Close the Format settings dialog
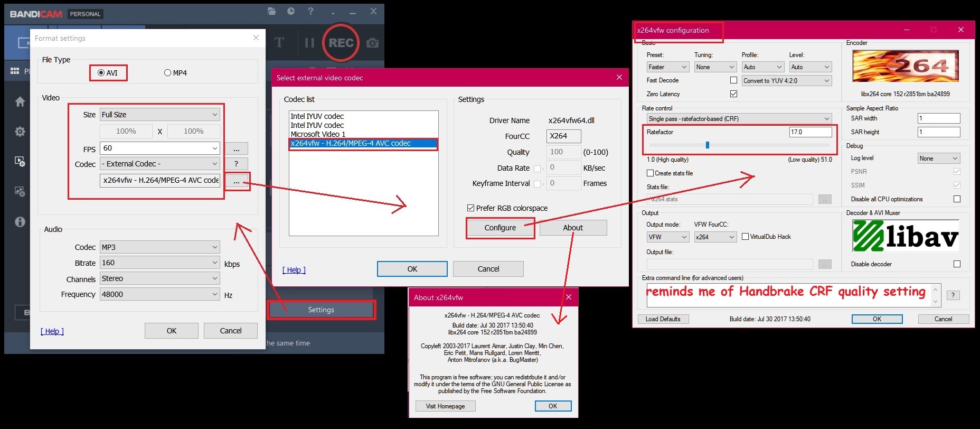The height and width of the screenshot is (429, 980). tap(256, 38)
